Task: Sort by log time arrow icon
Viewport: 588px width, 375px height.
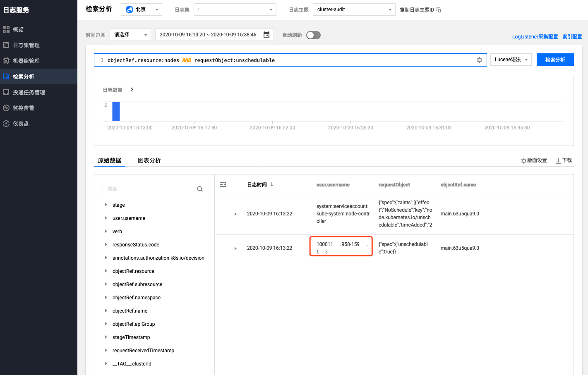Action: tap(272, 185)
